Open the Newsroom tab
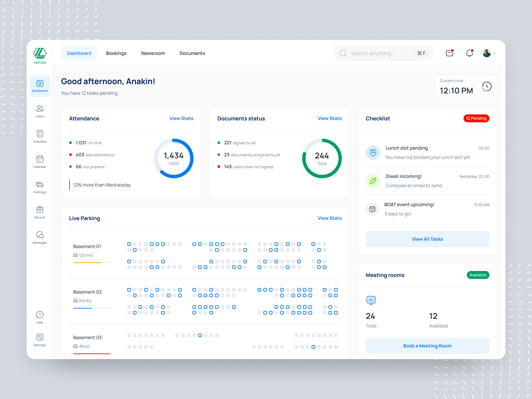This screenshot has height=399, width=532. 153,53
